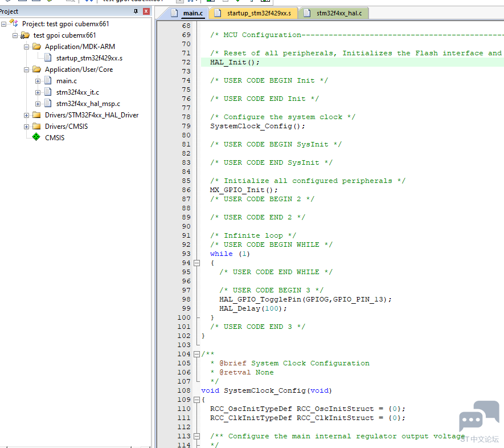Collapse the while loop block at line 94
The height and width of the screenshot is (448, 504).
(196, 263)
